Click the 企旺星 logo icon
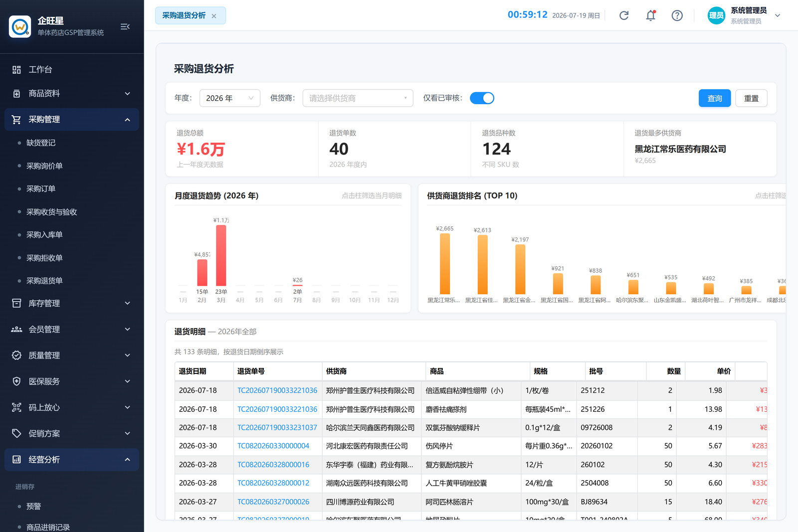This screenshot has width=798, height=532. click(x=20, y=26)
